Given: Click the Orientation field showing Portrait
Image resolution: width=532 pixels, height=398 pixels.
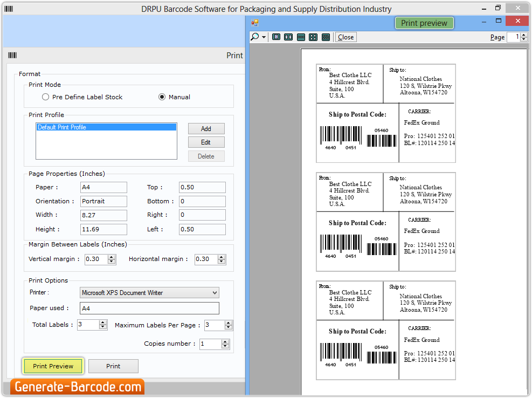Looking at the screenshot, I should pos(103,201).
